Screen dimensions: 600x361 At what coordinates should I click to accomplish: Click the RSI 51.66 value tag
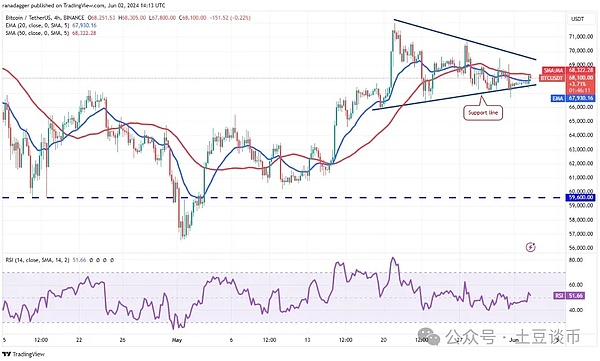(x=569, y=296)
